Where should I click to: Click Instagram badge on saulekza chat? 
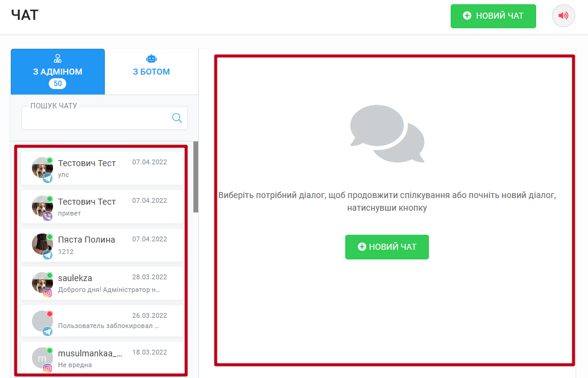(x=48, y=293)
